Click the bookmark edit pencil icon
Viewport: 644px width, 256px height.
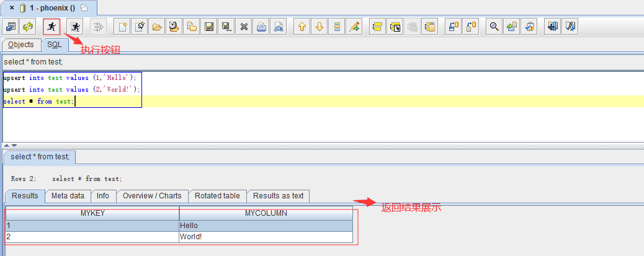(570, 27)
